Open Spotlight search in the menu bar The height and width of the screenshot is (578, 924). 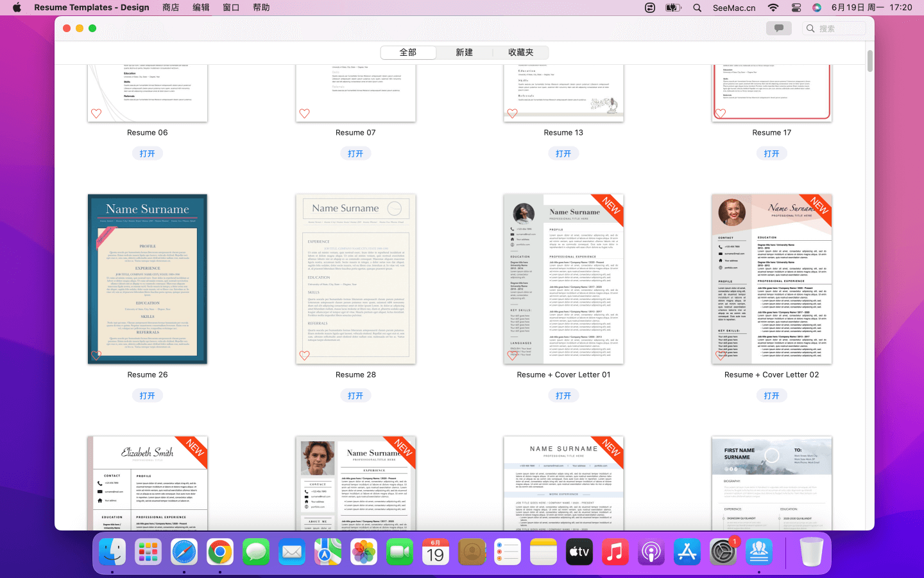[697, 8]
